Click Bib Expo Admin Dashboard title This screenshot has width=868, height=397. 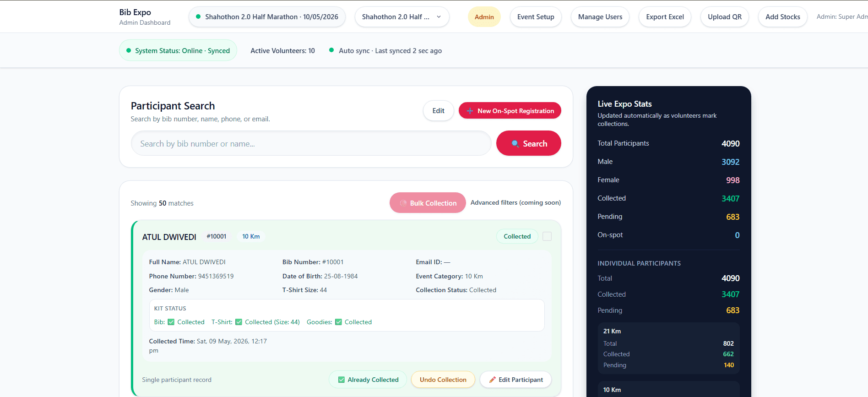(x=145, y=17)
